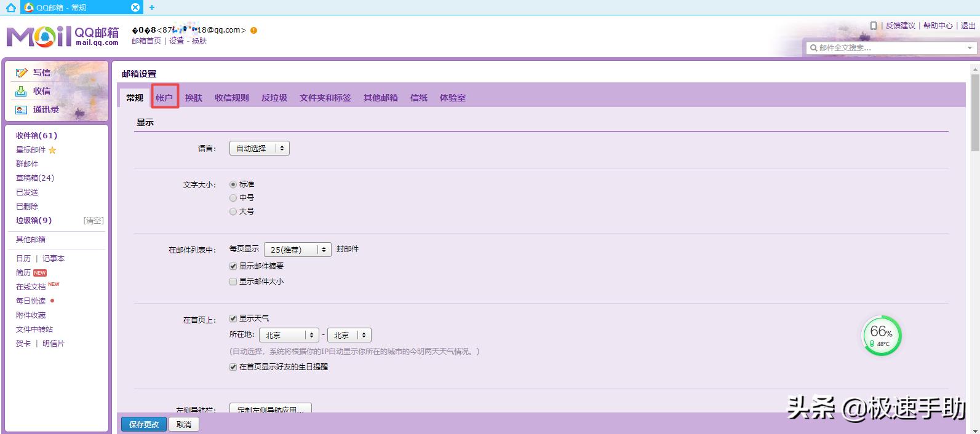Click the 取消 button

184,424
